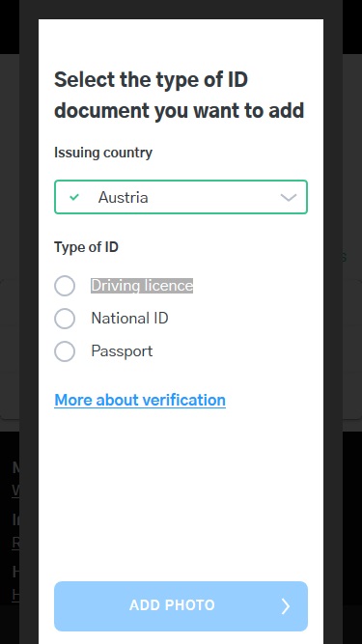Screen dimensions: 362x644
Task: Click the right arrow icon on ADD PHOTO
Action: click(285, 605)
